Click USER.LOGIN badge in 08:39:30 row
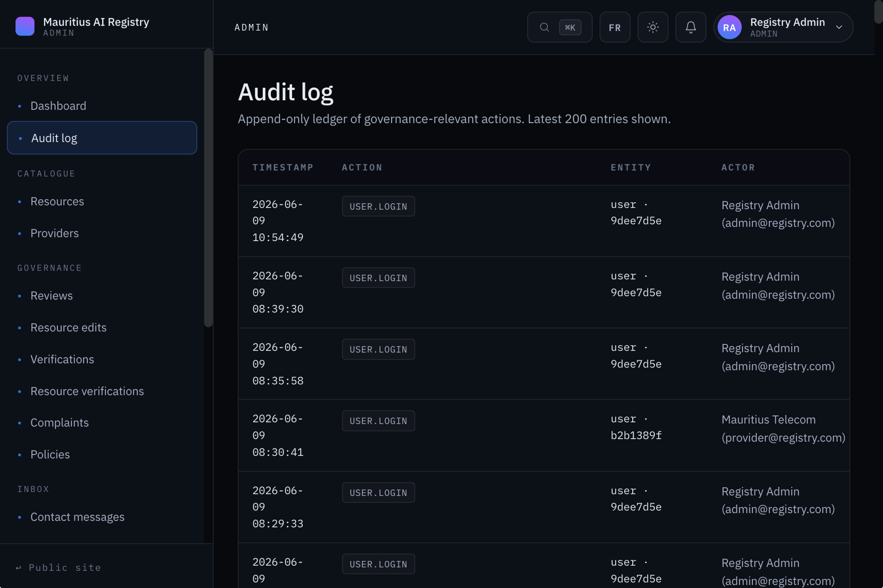The height and width of the screenshot is (588, 883). point(378,278)
